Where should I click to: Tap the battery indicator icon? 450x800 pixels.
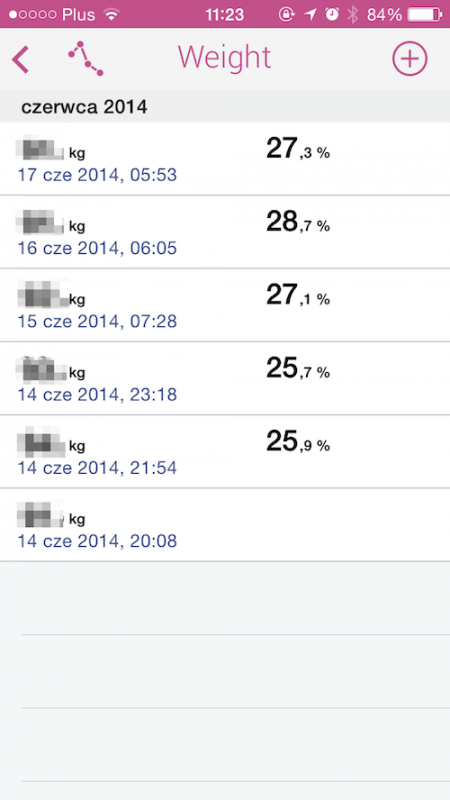(x=424, y=14)
